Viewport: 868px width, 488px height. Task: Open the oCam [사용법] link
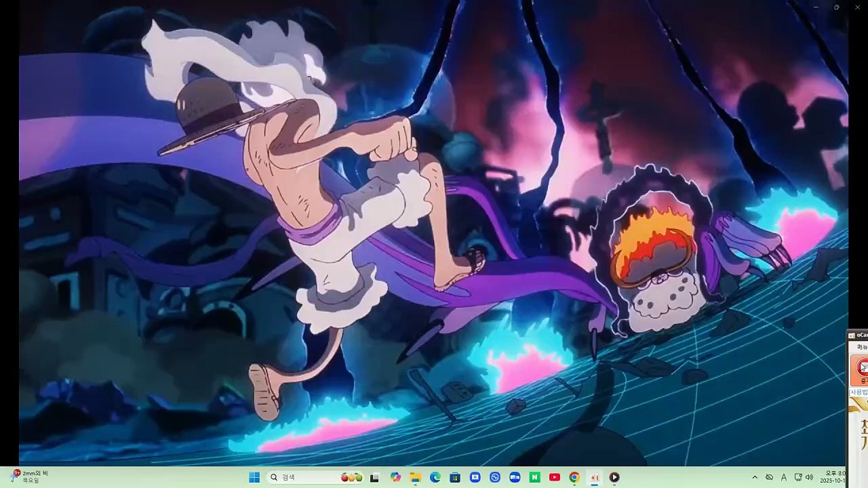(859, 392)
